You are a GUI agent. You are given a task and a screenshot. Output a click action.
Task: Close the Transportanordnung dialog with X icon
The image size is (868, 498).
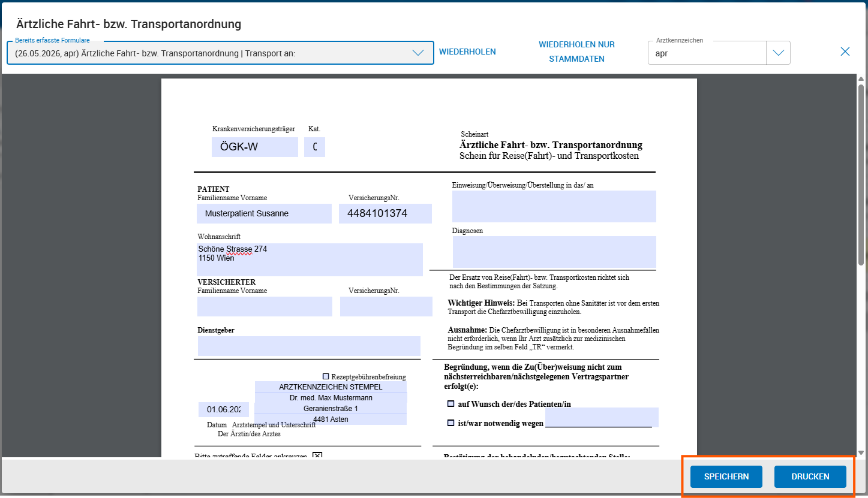[845, 52]
